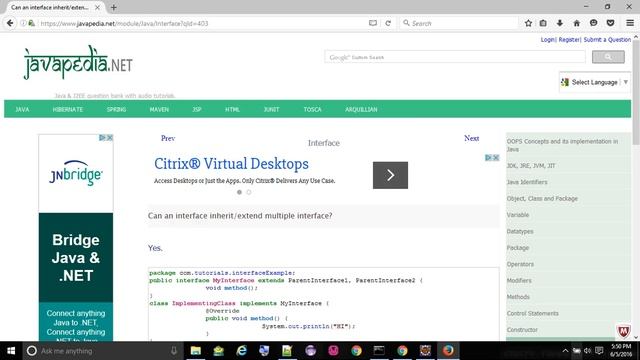Image resolution: width=640 pixels, height=360 pixels.
Task: Switch to Firefox taskbar icon
Action: [448, 351]
